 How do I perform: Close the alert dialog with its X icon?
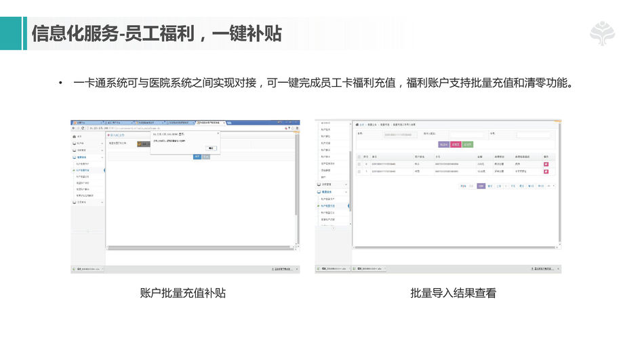(217, 134)
